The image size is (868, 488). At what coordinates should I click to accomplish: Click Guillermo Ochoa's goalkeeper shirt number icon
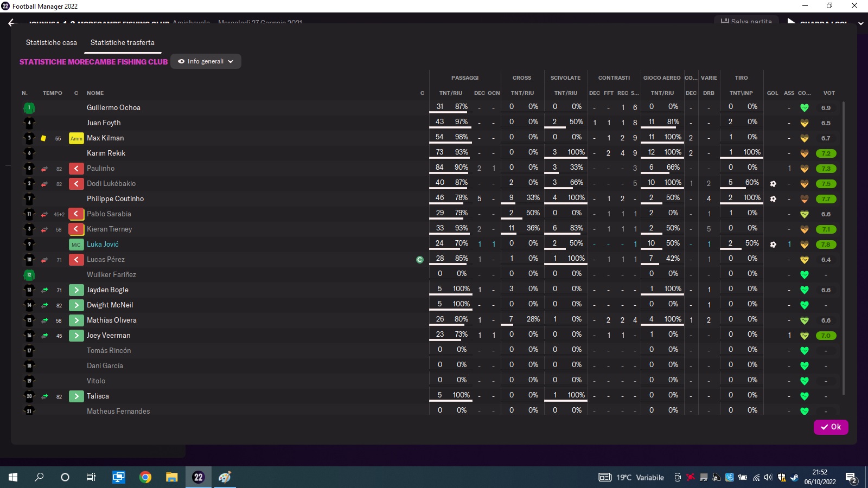(29, 108)
